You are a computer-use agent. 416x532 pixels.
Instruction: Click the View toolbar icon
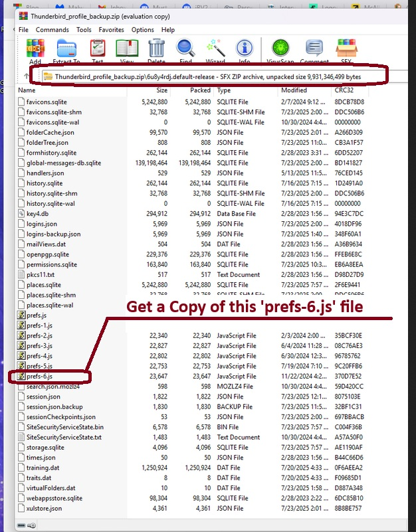click(x=127, y=48)
